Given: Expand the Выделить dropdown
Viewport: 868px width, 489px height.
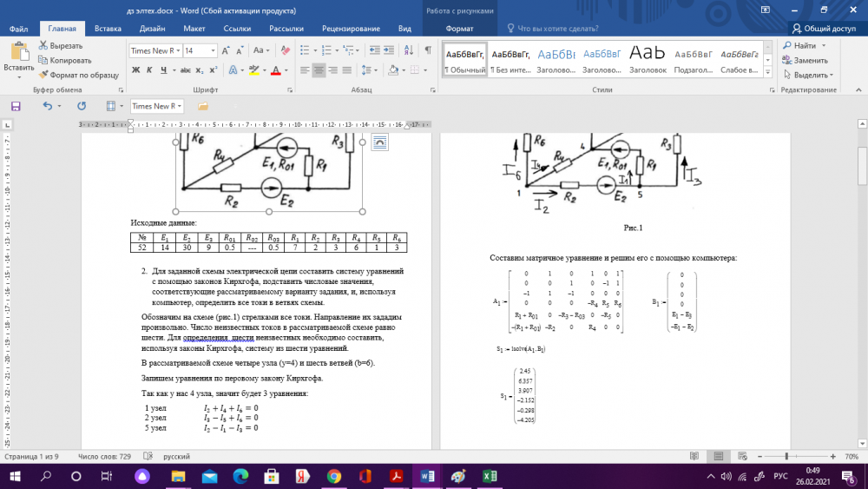Looking at the screenshot, I should (x=832, y=76).
